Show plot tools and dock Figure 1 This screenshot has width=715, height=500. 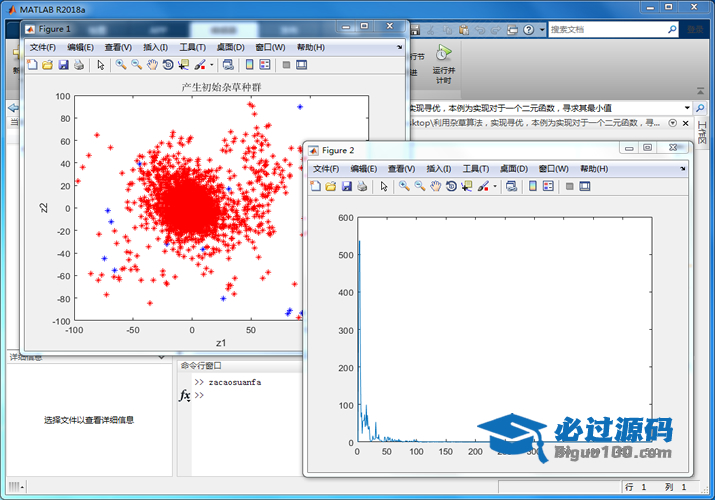(301, 65)
